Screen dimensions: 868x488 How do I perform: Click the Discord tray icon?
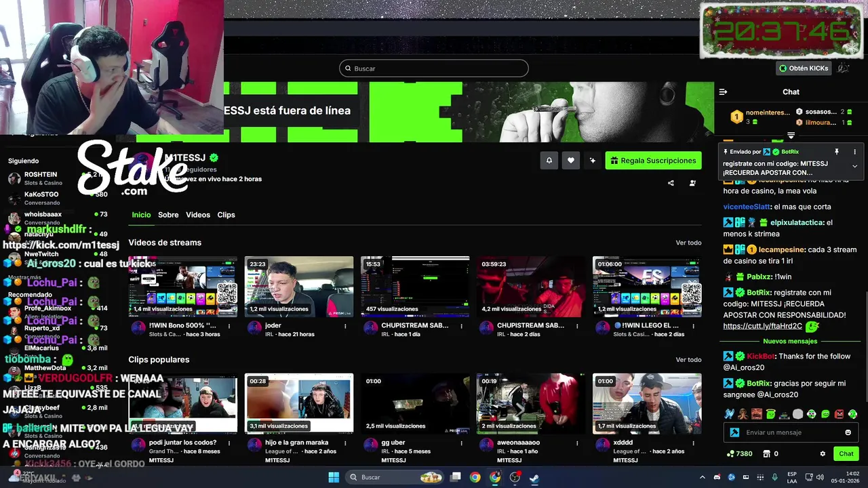717,477
